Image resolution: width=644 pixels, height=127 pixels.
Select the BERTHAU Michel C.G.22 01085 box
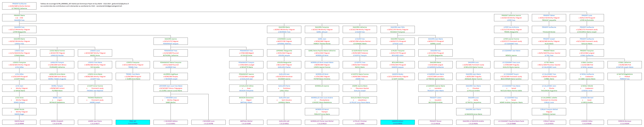click(246, 122)
